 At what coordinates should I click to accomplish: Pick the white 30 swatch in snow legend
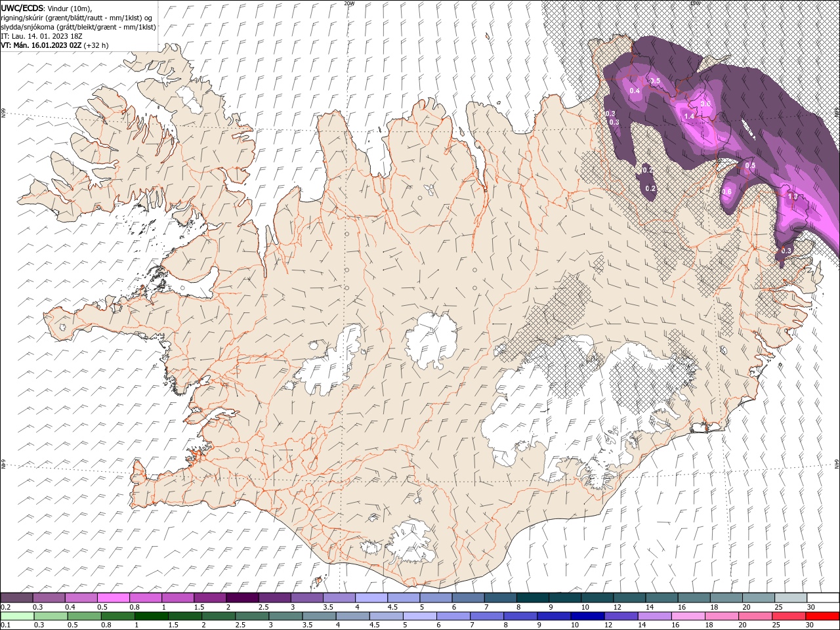point(823,598)
